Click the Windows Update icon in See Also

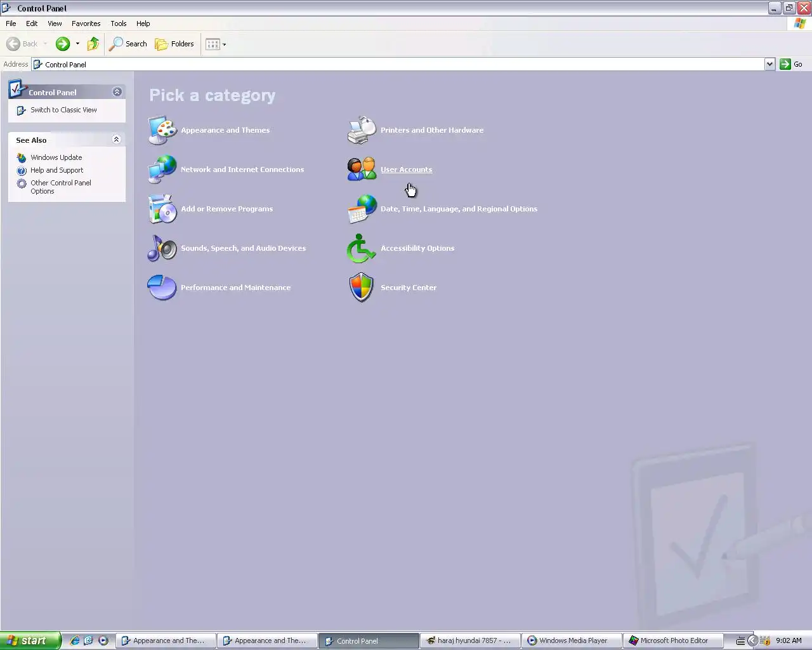pos(22,157)
